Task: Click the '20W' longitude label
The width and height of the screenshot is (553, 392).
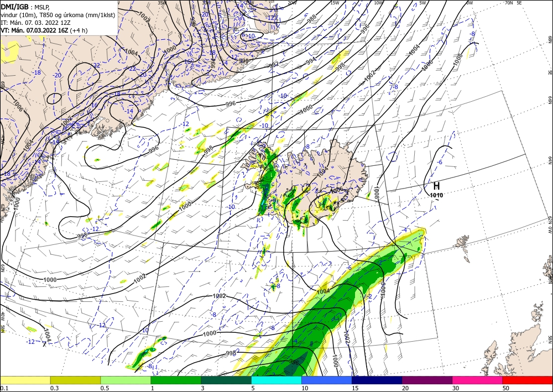Action: coord(291,3)
